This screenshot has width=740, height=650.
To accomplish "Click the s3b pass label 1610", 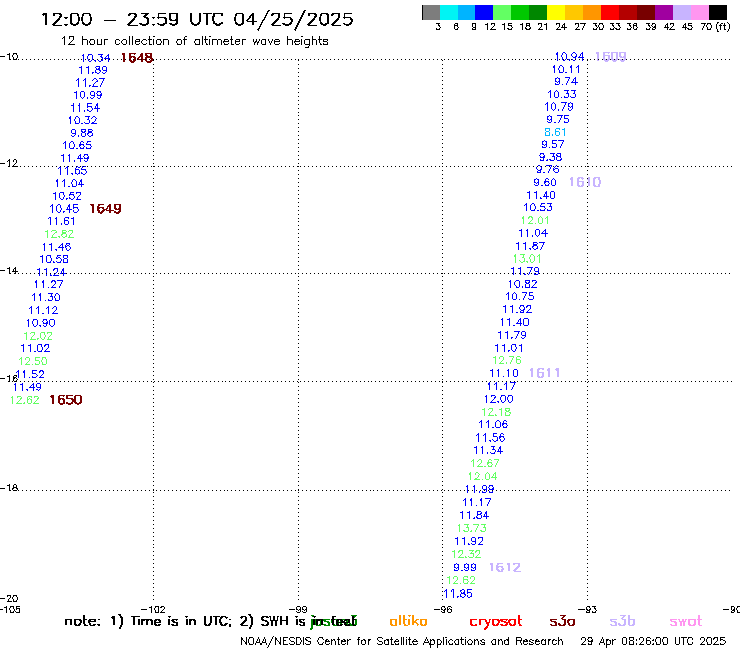I will 585,182.
